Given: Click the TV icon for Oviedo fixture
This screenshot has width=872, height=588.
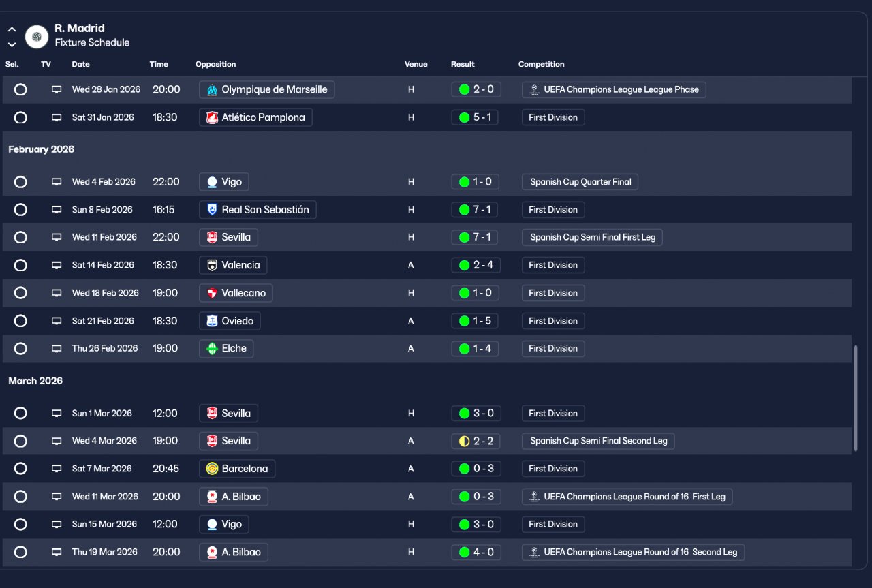Looking at the screenshot, I should coord(57,321).
